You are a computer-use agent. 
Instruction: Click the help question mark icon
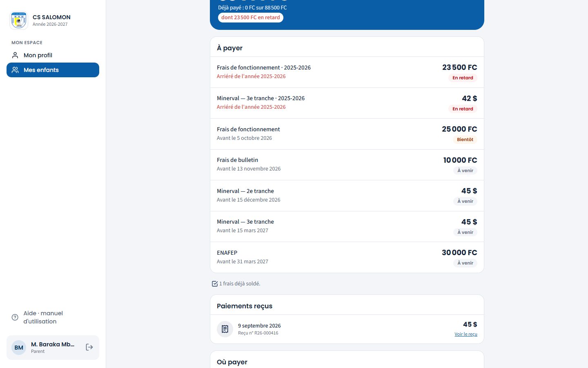[x=15, y=317]
